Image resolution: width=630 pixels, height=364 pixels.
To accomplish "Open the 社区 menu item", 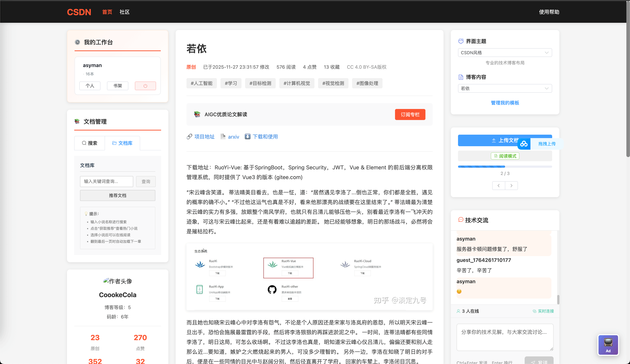I will point(125,12).
